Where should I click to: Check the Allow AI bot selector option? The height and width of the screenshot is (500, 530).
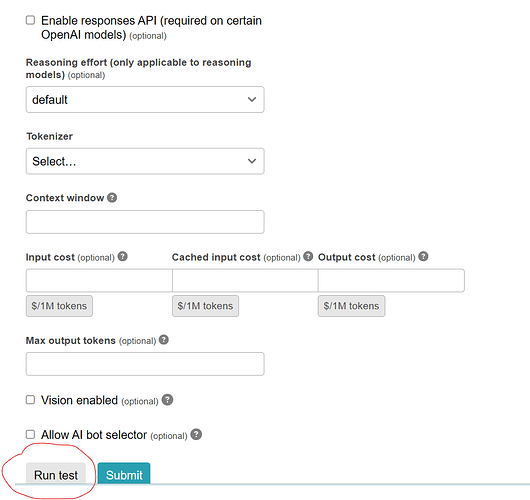point(30,434)
